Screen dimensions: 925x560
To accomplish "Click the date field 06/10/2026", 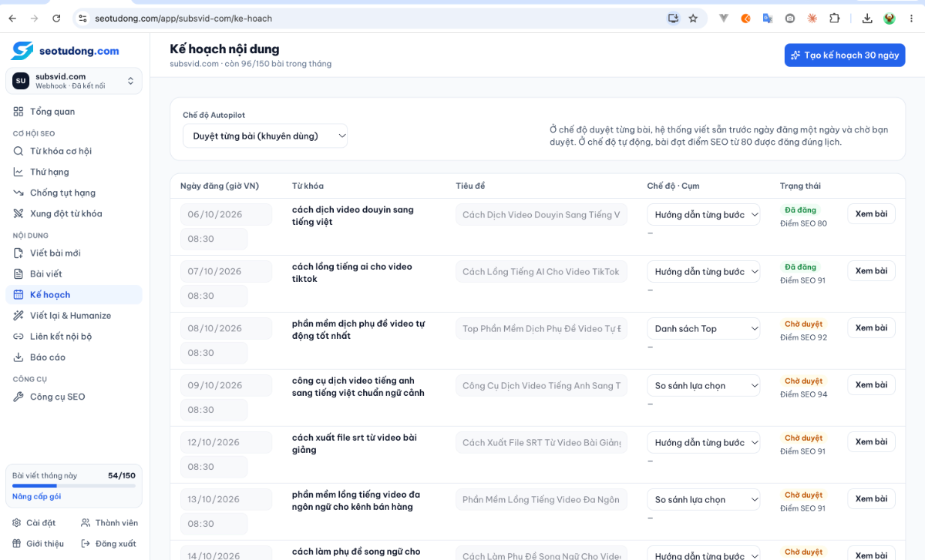I will pyautogui.click(x=226, y=215).
